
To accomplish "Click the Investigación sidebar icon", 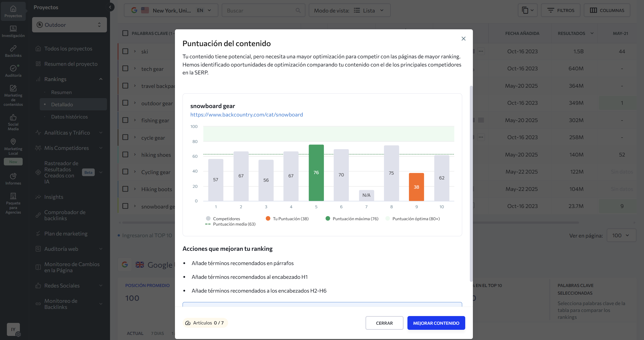I will tap(13, 31).
